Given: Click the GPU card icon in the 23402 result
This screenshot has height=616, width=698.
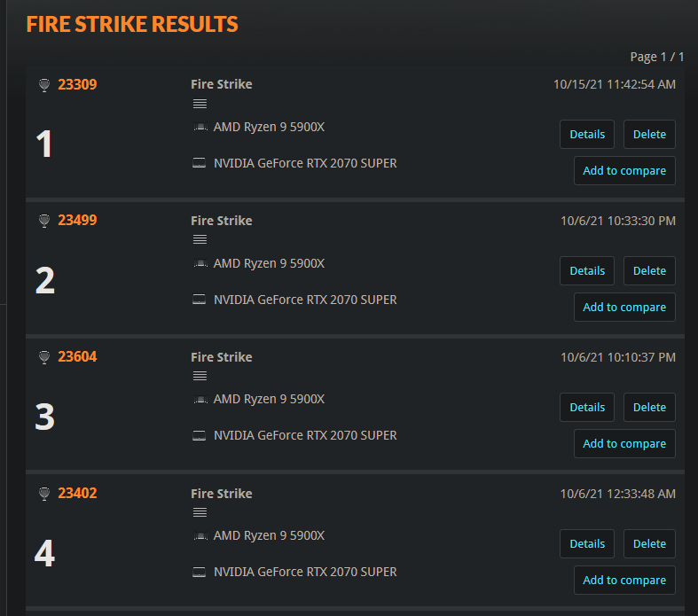Looking at the screenshot, I should [199, 572].
